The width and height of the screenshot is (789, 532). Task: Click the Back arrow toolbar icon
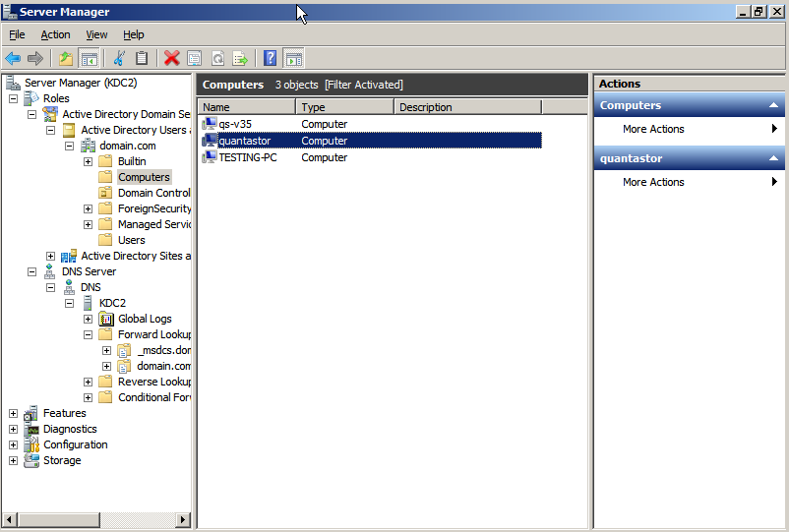coord(13,59)
